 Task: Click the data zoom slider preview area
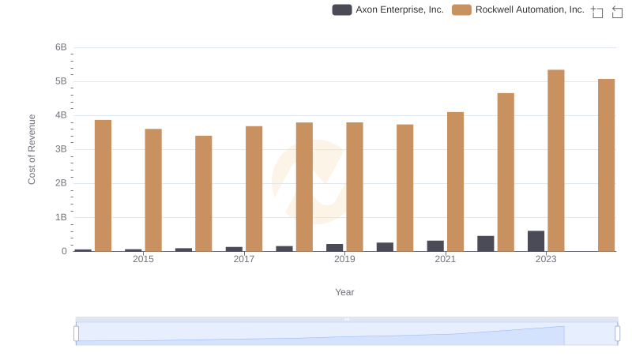coord(347,334)
